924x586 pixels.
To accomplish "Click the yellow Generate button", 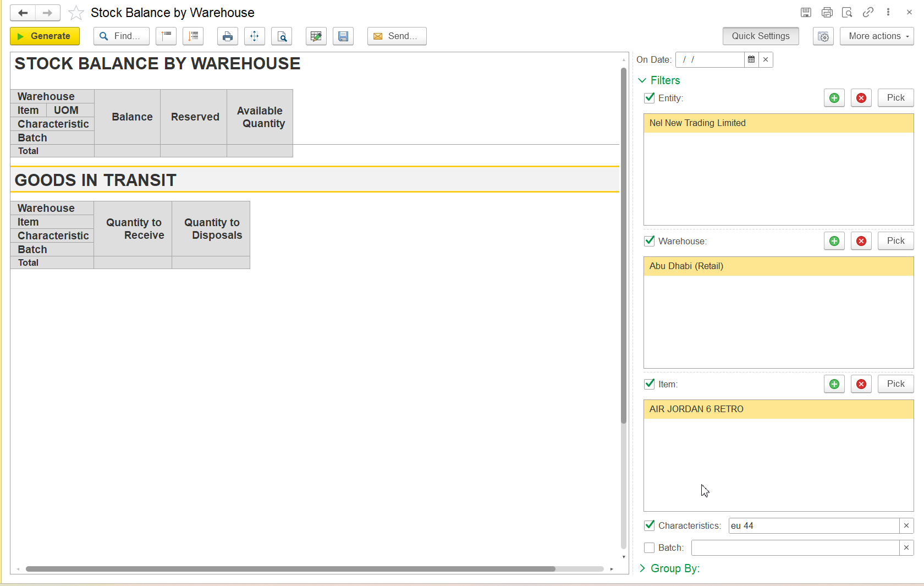I will pyautogui.click(x=45, y=36).
